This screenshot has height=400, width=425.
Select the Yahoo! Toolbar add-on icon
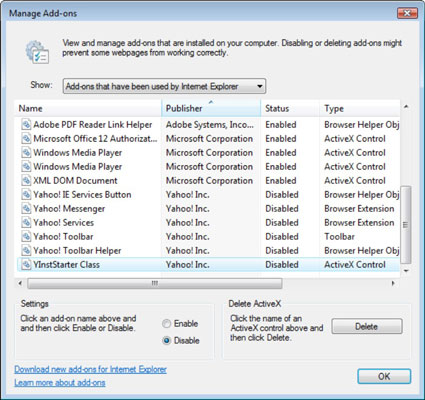(26, 237)
